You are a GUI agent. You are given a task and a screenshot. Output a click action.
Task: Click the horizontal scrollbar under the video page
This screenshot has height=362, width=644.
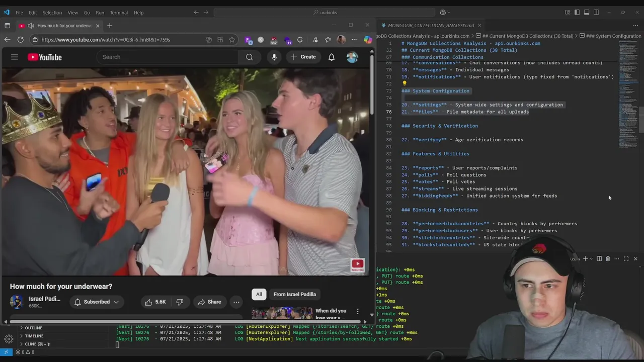pos(185,322)
